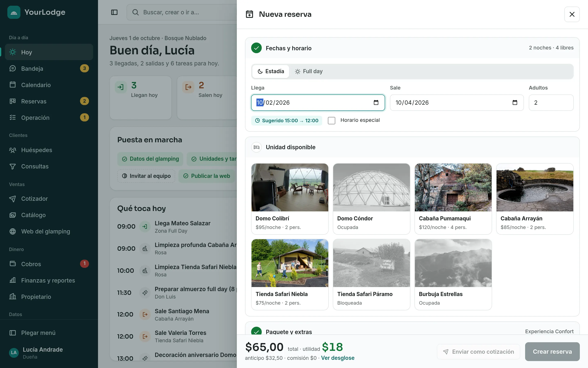588x368 pixels.
Task: Open Propietario building icon
Action: [13, 296]
